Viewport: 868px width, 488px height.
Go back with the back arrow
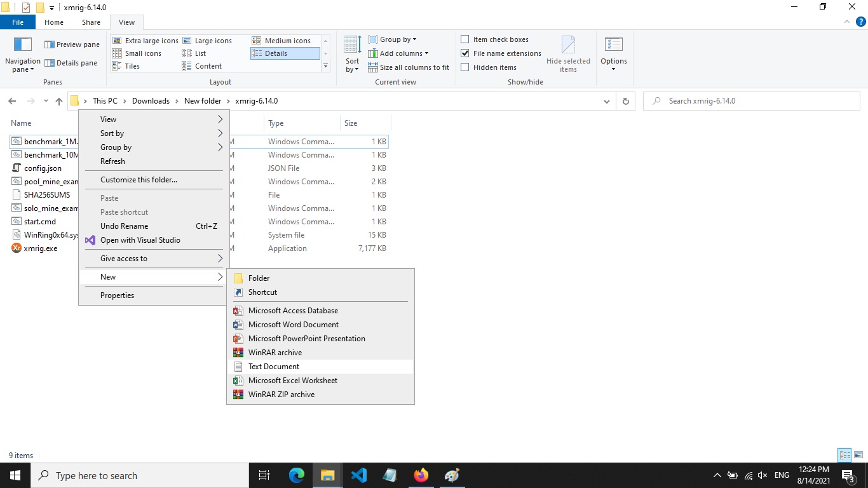pyautogui.click(x=12, y=101)
